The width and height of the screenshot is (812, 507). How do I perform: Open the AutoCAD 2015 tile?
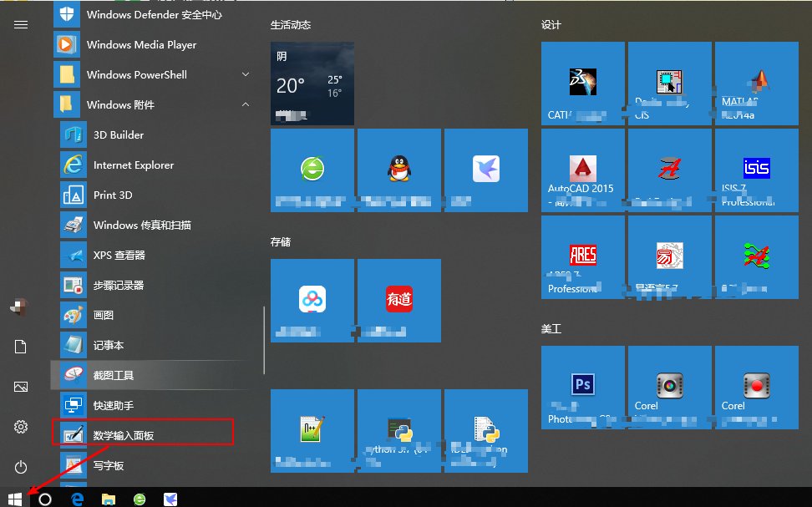coord(582,171)
